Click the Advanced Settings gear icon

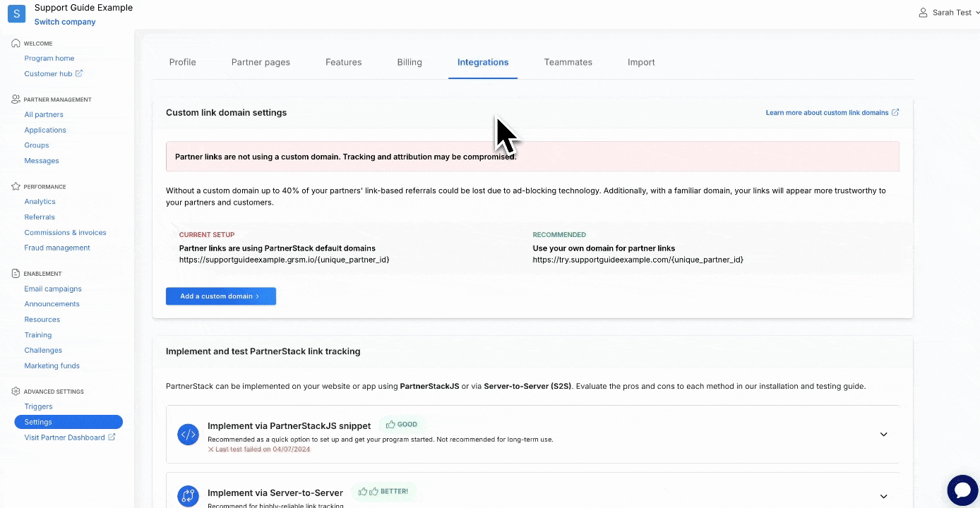(16, 391)
